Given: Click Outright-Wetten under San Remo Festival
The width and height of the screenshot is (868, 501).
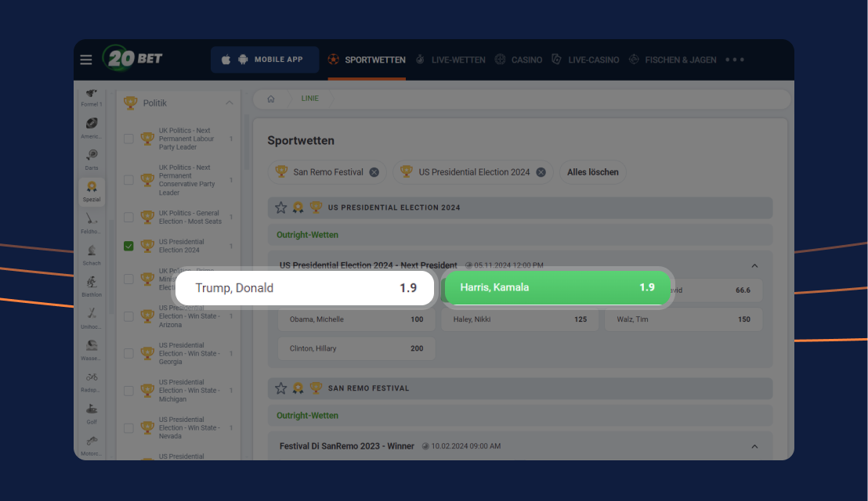Looking at the screenshot, I should 307,416.
